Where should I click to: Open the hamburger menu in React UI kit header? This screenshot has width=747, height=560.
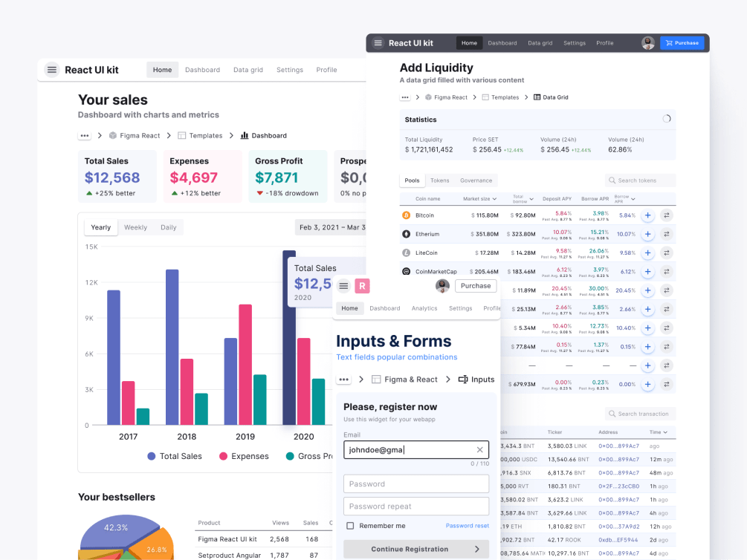(378, 42)
